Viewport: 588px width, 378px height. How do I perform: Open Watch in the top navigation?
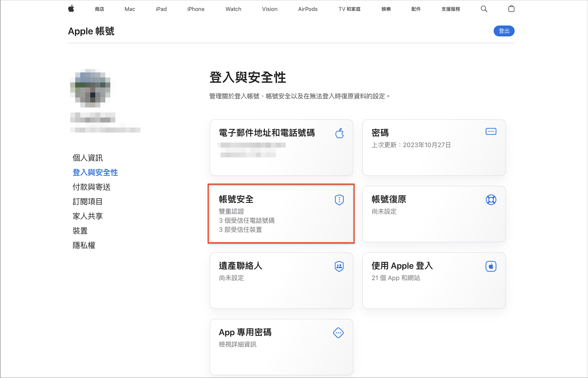tap(233, 9)
